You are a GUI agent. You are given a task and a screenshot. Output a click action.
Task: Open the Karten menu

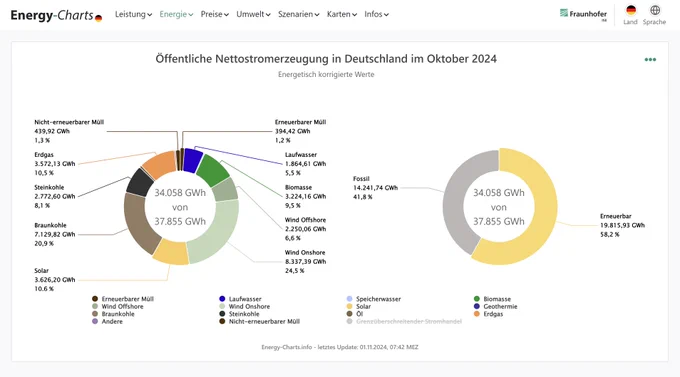pos(342,14)
